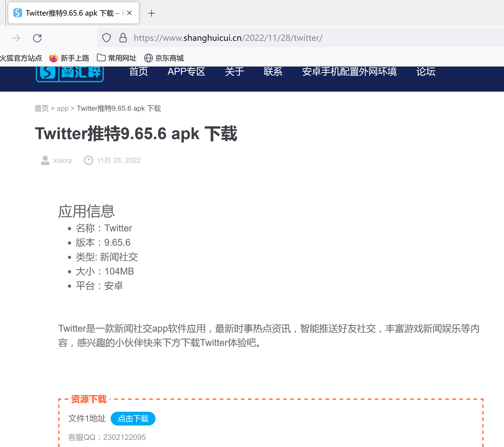Image resolution: width=504 pixels, height=447 pixels.
Task: Open the 常用网址 bookmarks folder
Action: coord(116,58)
